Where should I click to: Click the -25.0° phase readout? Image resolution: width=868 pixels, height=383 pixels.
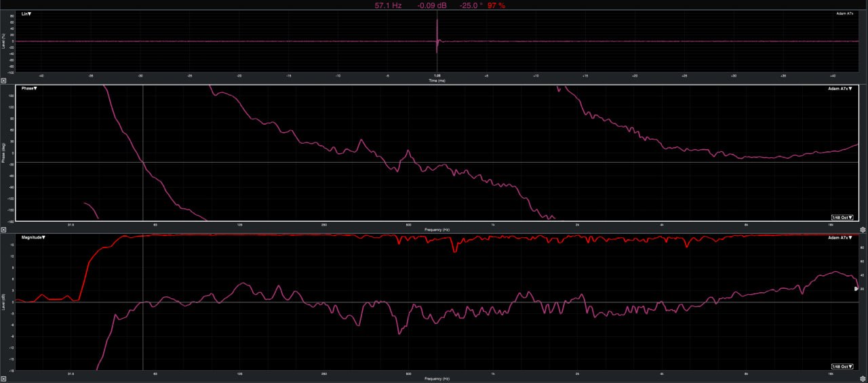[470, 5]
